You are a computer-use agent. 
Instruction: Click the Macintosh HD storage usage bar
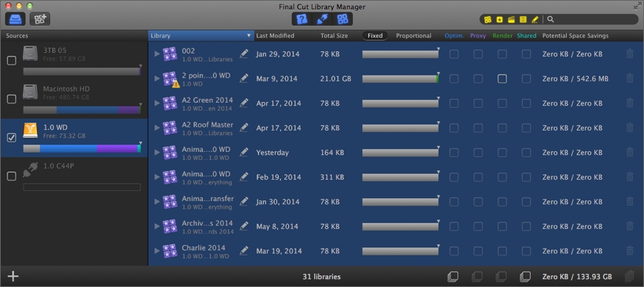click(x=82, y=110)
